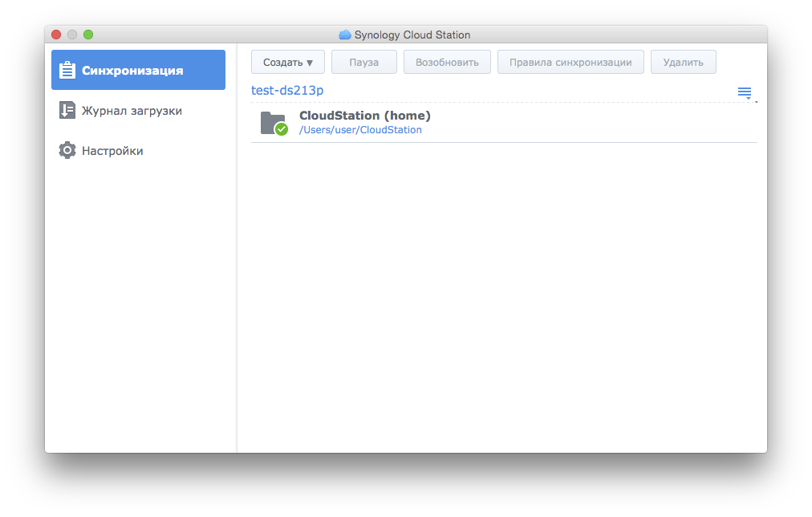Close the Synology Cloud Station window
The width and height of the screenshot is (812, 517).
(56, 35)
